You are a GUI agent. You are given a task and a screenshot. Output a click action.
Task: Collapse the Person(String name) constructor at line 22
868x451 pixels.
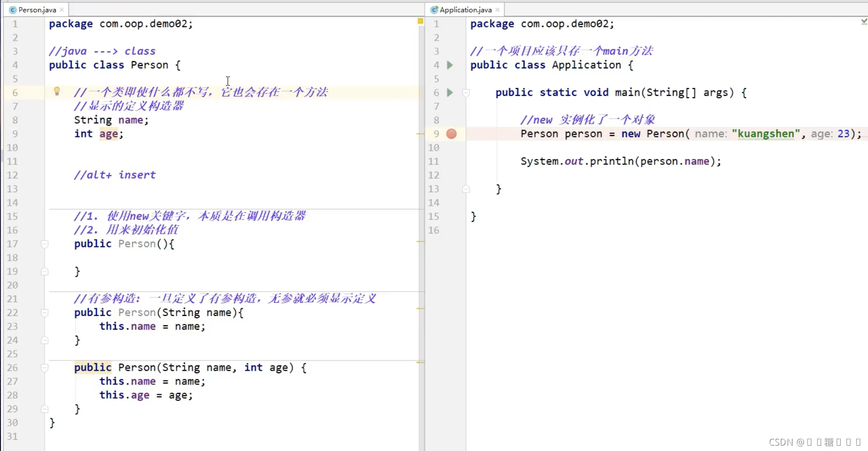(x=44, y=313)
